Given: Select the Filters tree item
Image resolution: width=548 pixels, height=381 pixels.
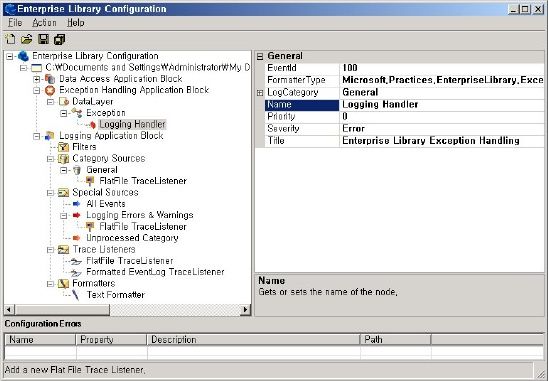Looking at the screenshot, I should pos(84,147).
